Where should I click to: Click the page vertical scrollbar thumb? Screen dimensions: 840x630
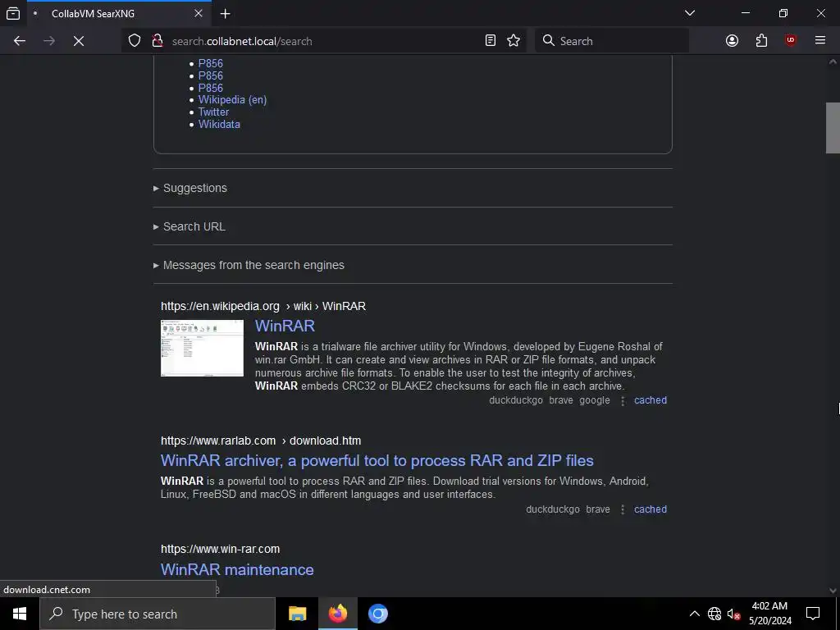(x=833, y=127)
